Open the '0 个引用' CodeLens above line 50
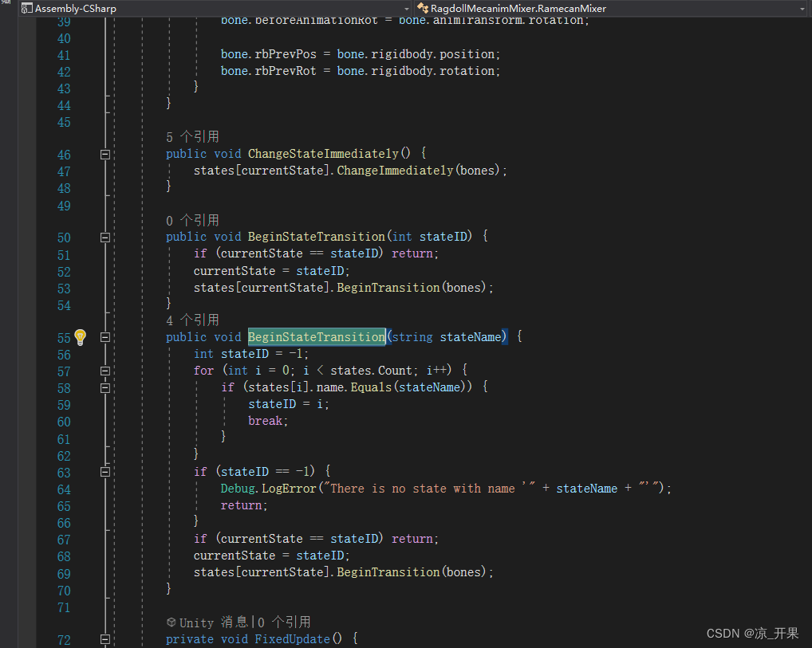Viewport: 812px width, 648px height. point(192,221)
